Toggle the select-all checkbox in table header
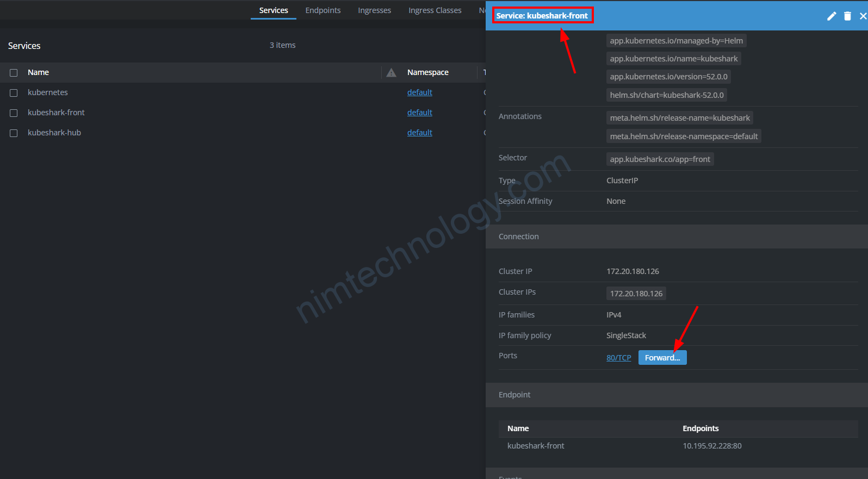This screenshot has width=868, height=479. click(14, 73)
